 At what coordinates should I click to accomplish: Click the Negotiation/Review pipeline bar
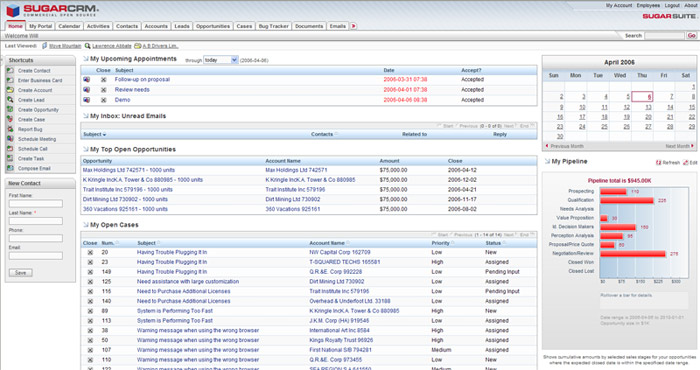633,254
